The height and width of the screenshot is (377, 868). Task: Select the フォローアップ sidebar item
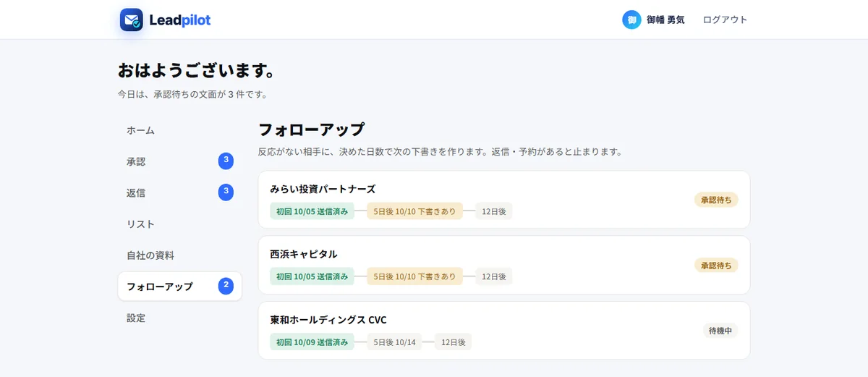pyautogui.click(x=179, y=287)
